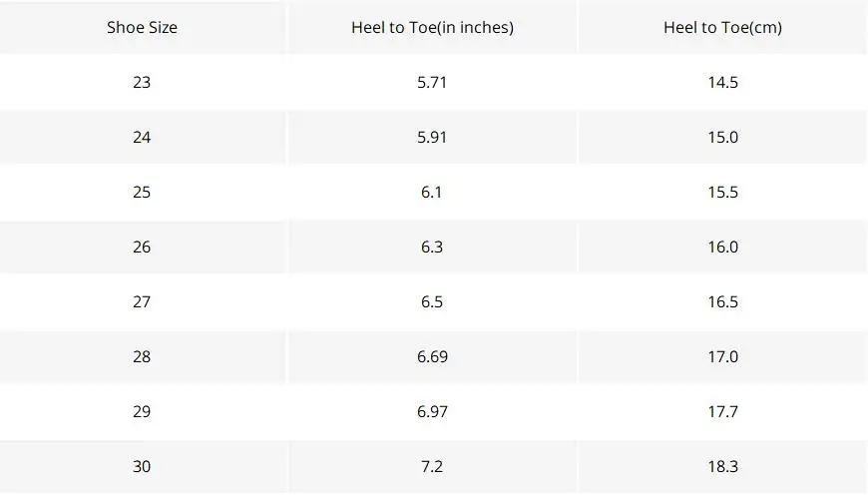Select the 17.7 cm cell

click(x=722, y=411)
